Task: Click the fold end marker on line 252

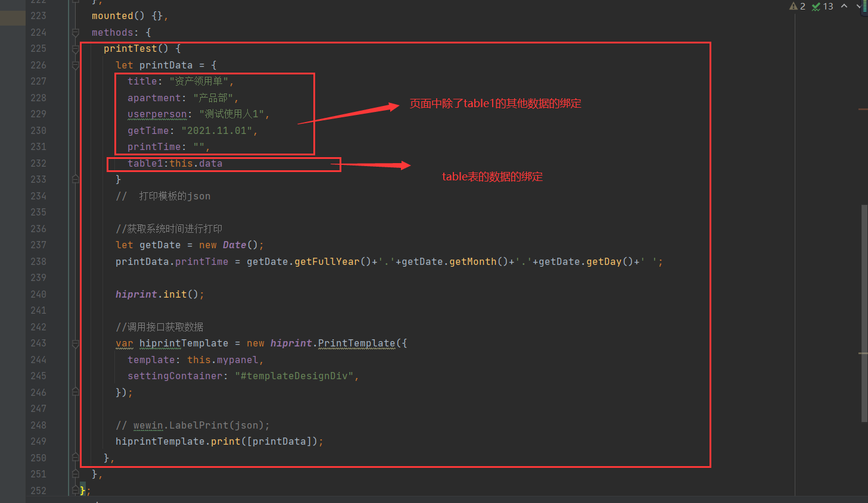Action: click(x=76, y=490)
